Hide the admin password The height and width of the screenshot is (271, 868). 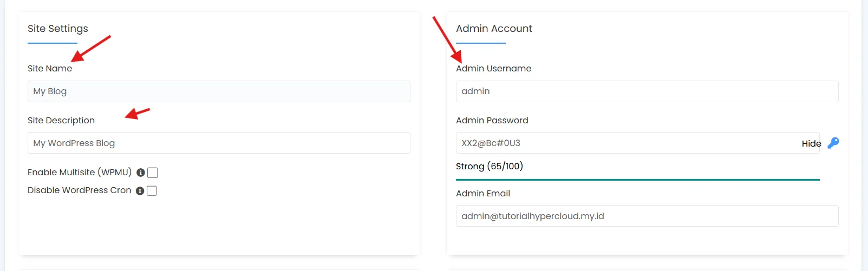pos(811,143)
